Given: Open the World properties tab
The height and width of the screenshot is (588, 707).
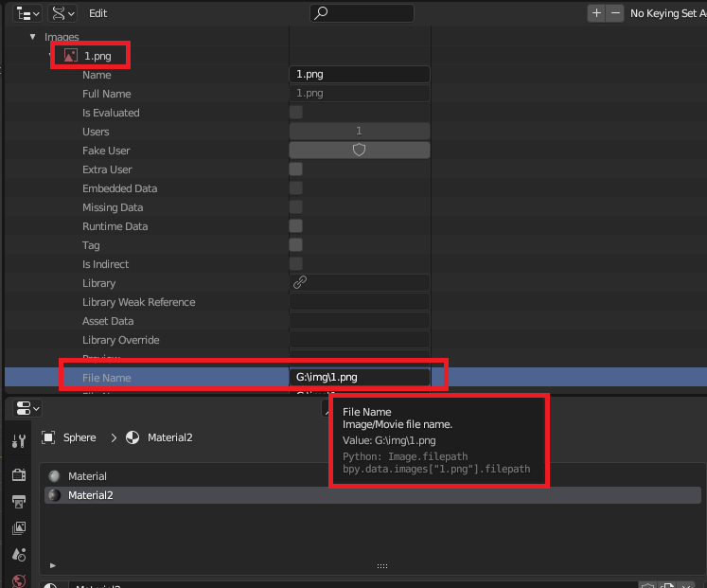Looking at the screenshot, I should 19,580.
